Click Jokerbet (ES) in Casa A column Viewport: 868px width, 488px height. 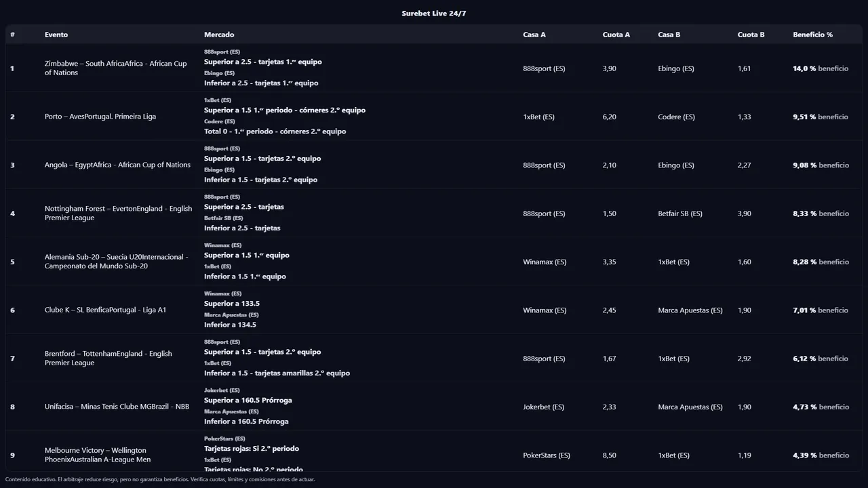point(543,407)
